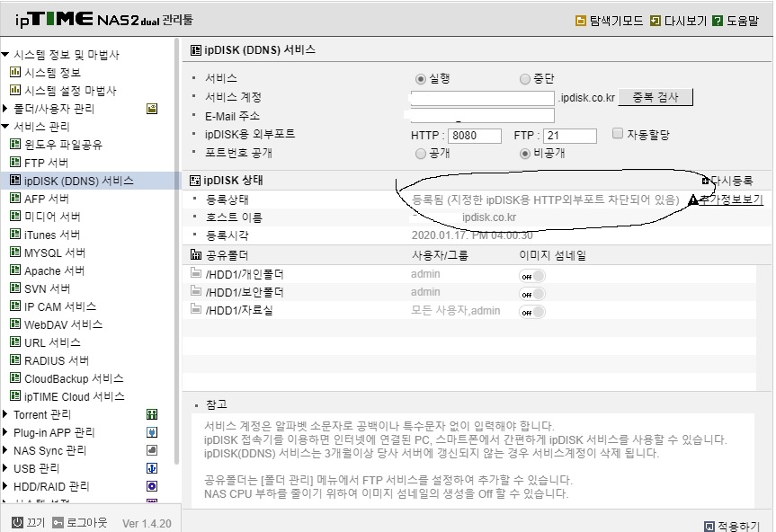
Task: Click the NAS Sync 관리 icon
Action: (x=152, y=450)
